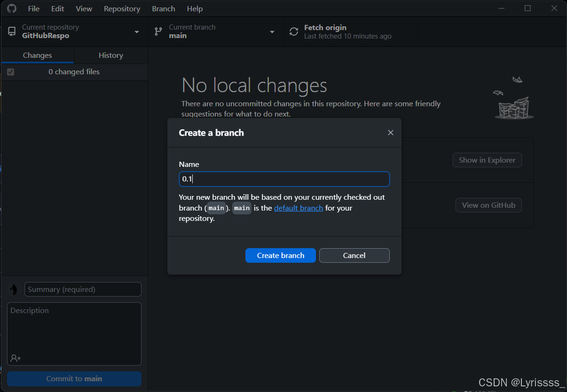The image size is (567, 392).
Task: Click Fetch origin toolbar button
Action: point(351,31)
